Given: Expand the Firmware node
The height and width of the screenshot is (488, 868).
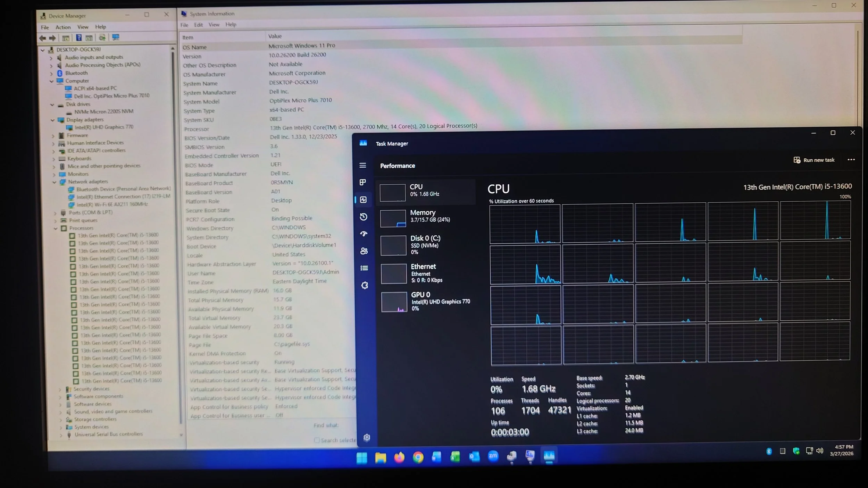Looking at the screenshot, I should [53, 136].
